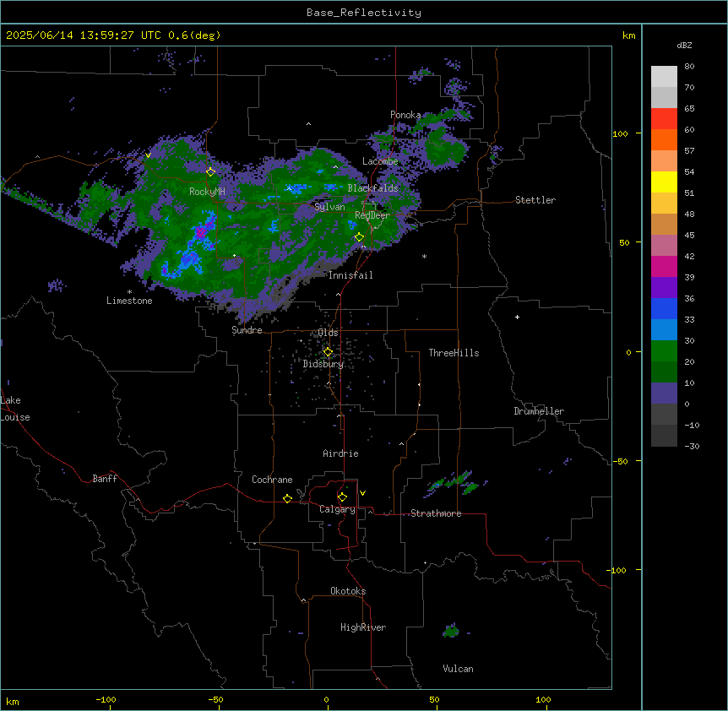
Task: Select the RockyMH label
Action: click(x=207, y=191)
